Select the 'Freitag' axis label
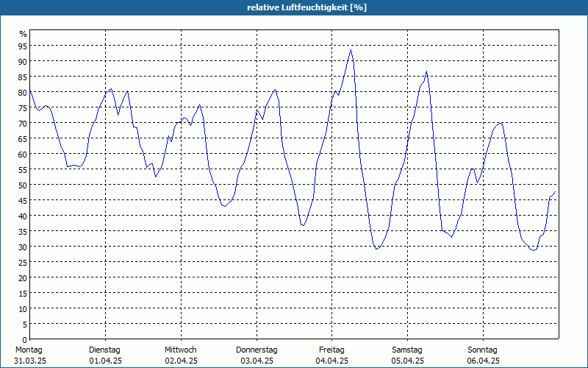588x368 pixels. (x=331, y=350)
